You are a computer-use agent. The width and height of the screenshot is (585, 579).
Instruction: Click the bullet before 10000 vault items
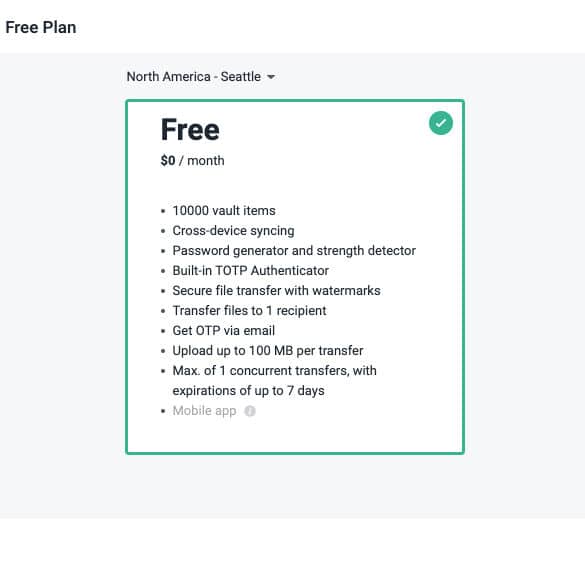(163, 211)
